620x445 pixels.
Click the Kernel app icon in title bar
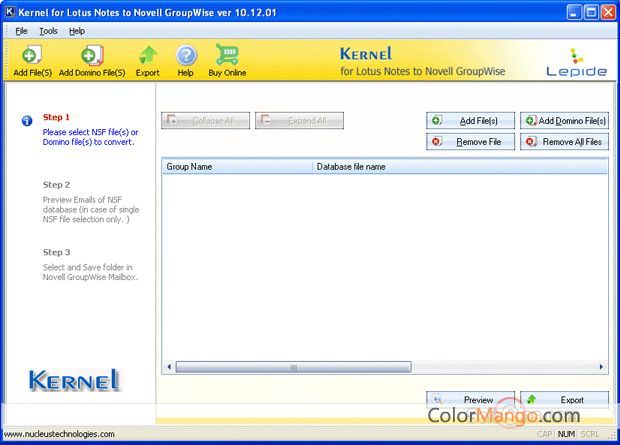pos(10,12)
